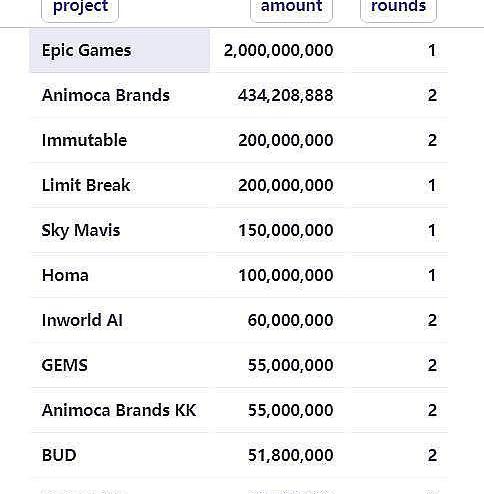
Task: Select the Epic Games project cell
Action: click(120, 51)
